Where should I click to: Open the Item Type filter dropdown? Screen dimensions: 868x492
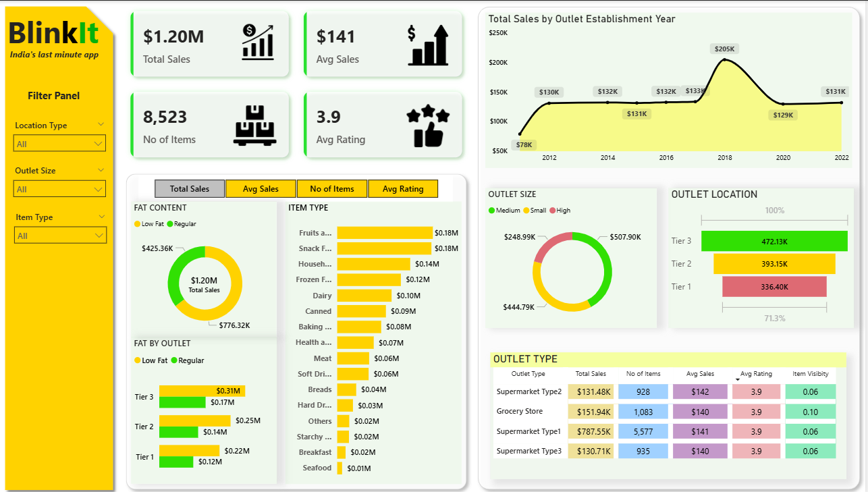pos(59,236)
